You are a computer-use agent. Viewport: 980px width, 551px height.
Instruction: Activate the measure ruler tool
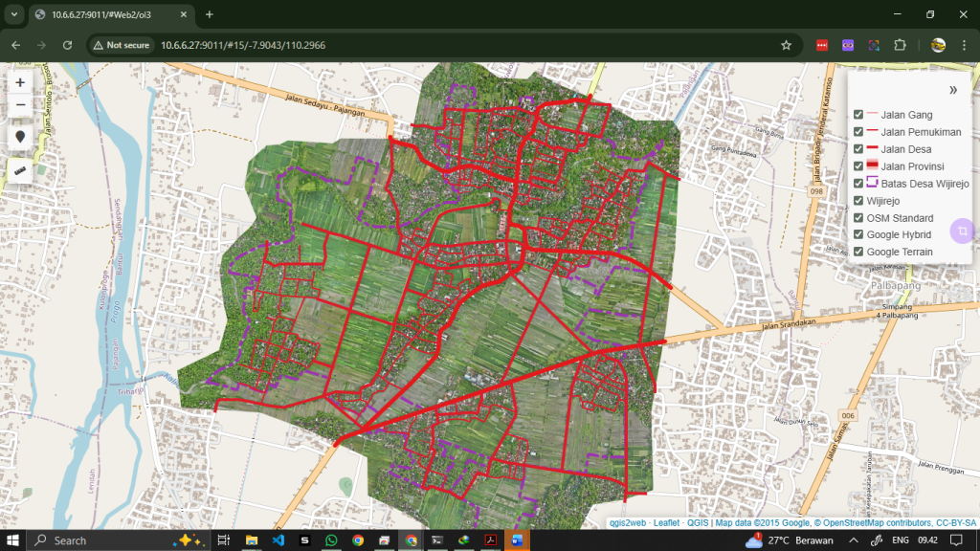click(x=20, y=170)
